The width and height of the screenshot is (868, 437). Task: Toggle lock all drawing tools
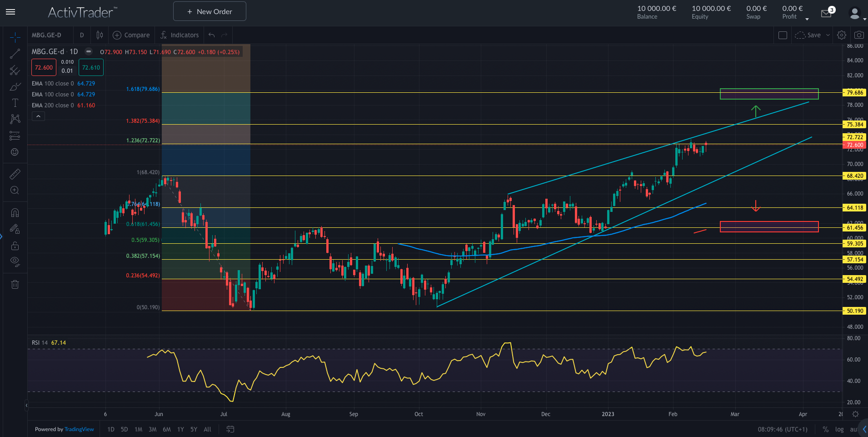click(15, 246)
